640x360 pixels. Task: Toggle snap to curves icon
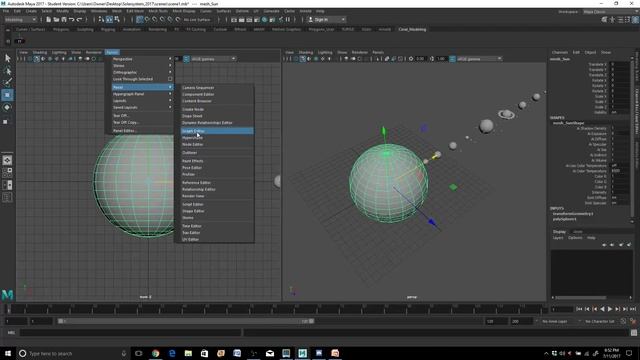click(x=147, y=20)
